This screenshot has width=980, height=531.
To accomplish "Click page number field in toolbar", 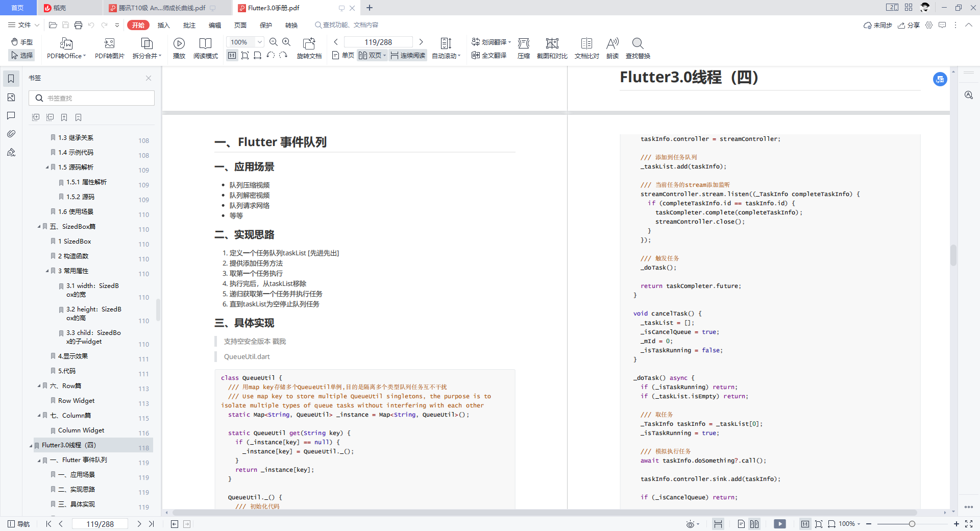I will pos(378,42).
